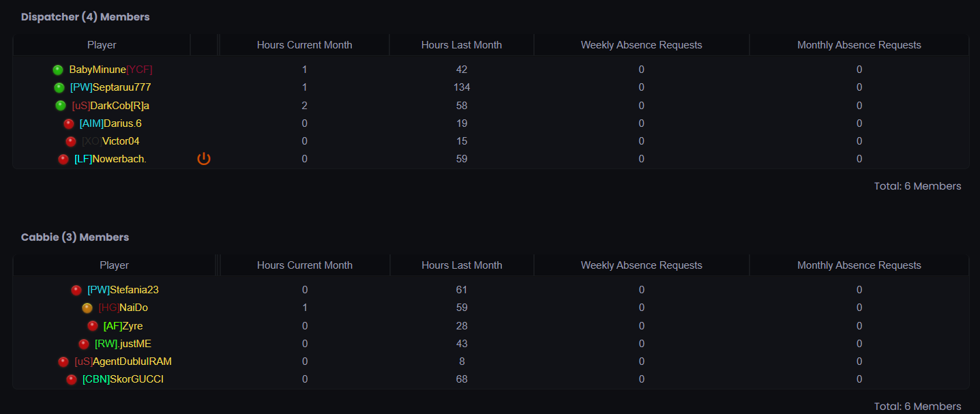Open player profile [PW]Septaruu777

110,87
